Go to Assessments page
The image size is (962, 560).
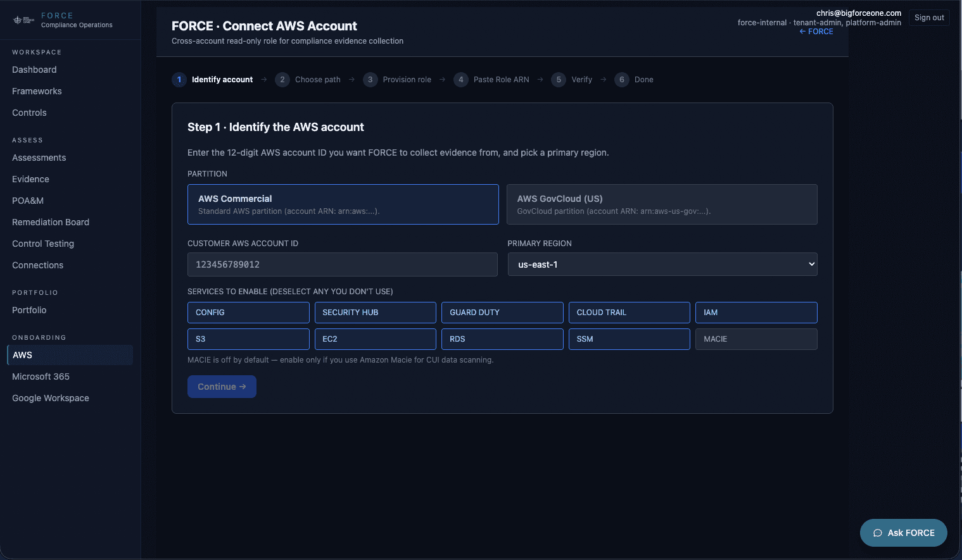coord(39,158)
